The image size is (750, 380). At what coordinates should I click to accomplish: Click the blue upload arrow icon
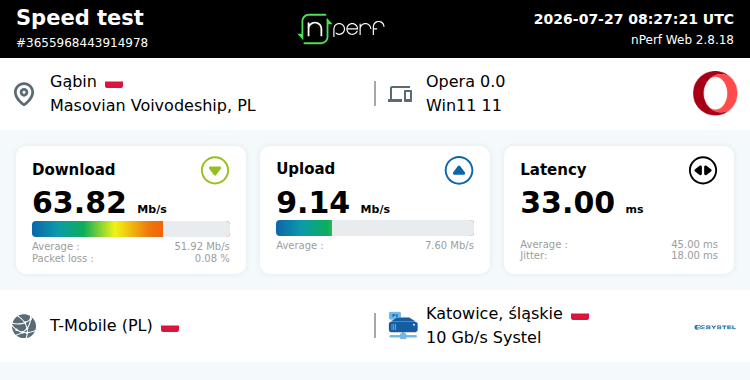click(x=459, y=170)
